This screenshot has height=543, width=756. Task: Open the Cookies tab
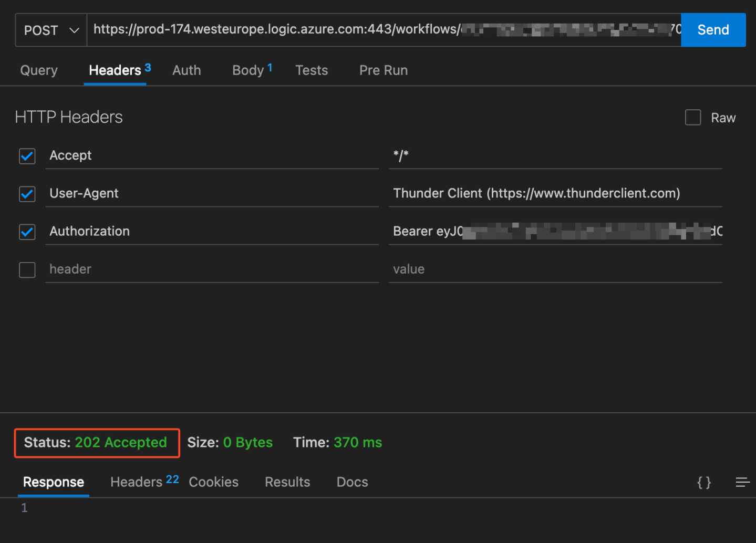(213, 482)
